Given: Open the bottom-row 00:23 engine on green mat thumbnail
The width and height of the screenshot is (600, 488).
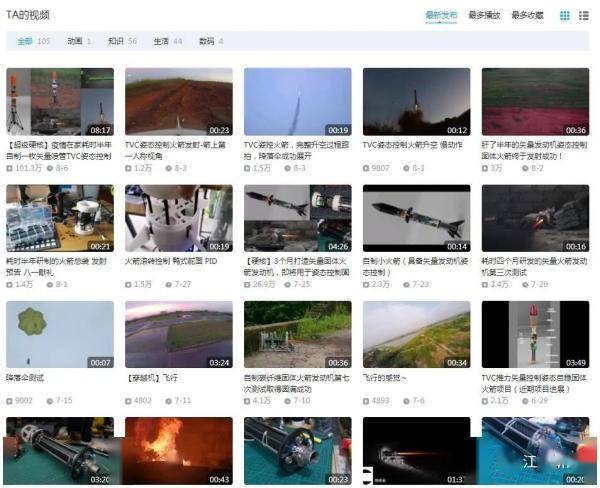Looking at the screenshot, I should (298, 451).
